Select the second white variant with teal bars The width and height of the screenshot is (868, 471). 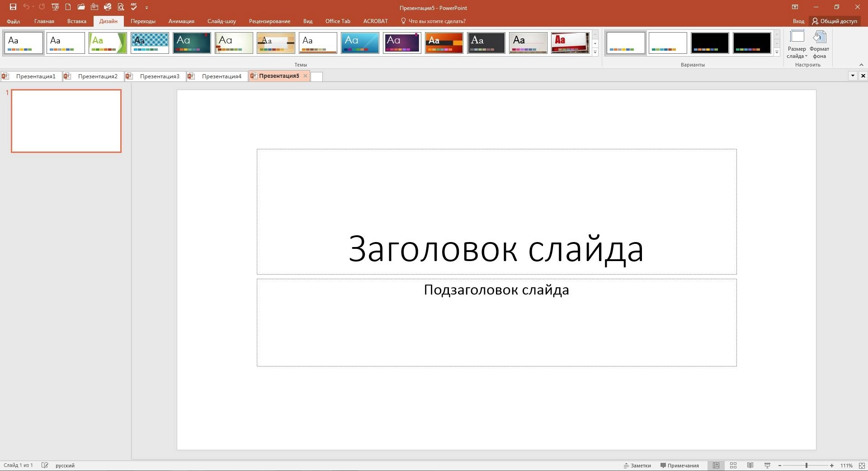[668, 43]
